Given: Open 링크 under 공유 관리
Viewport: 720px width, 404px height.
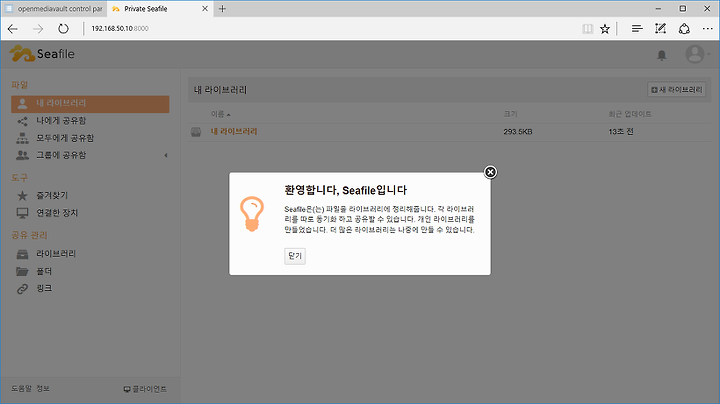Looking at the screenshot, I should [44, 288].
